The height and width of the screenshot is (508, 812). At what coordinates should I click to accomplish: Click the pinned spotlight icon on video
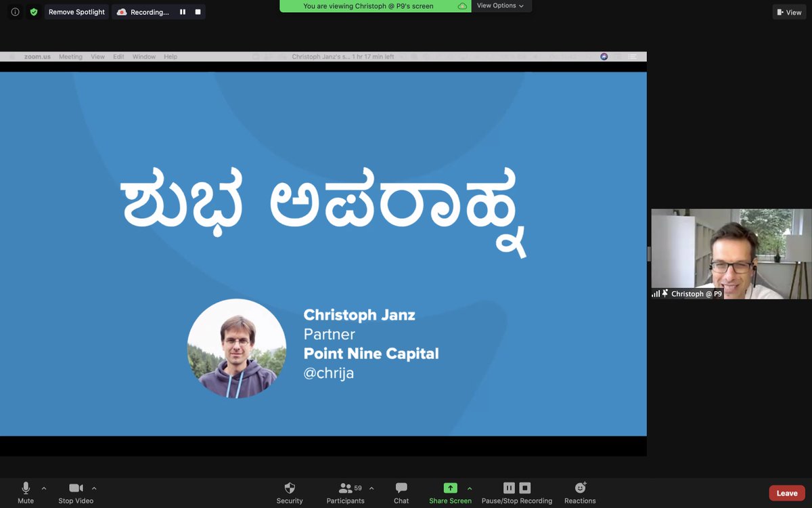click(x=665, y=293)
